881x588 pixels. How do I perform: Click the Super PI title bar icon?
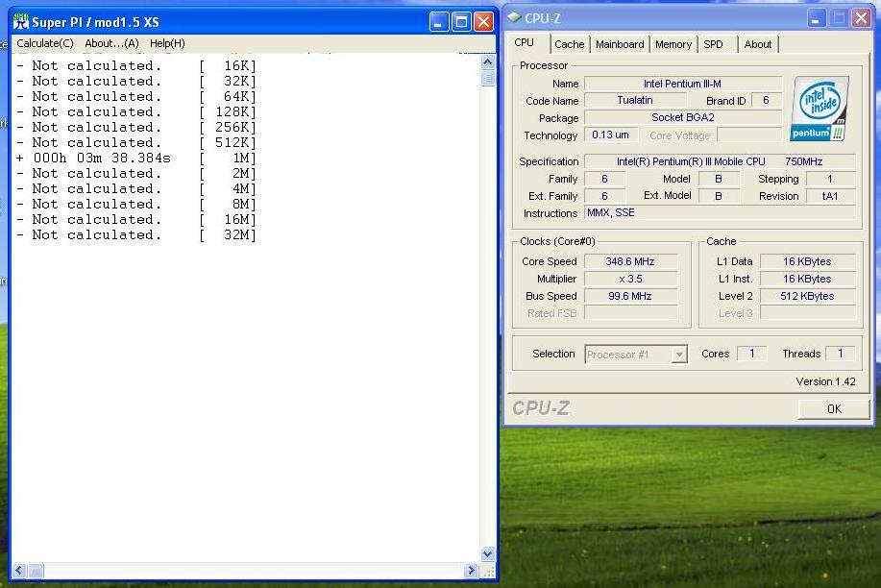20,22
